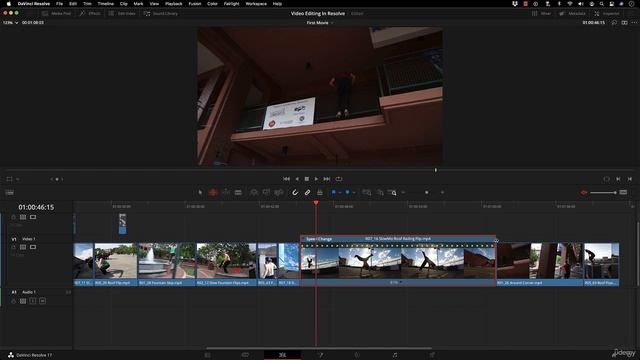Open the Sound Library panel
Image resolution: width=640 pixels, height=360 pixels.
tap(161, 13)
